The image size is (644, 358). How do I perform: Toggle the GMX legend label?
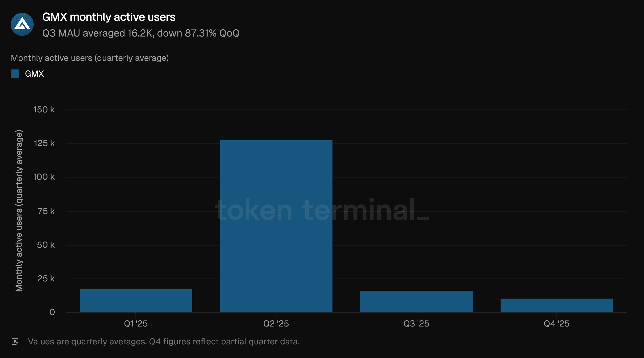pos(34,74)
